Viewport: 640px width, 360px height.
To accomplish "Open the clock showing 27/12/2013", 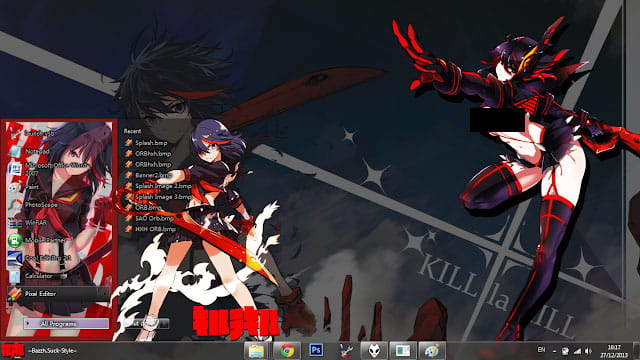I will point(614,351).
